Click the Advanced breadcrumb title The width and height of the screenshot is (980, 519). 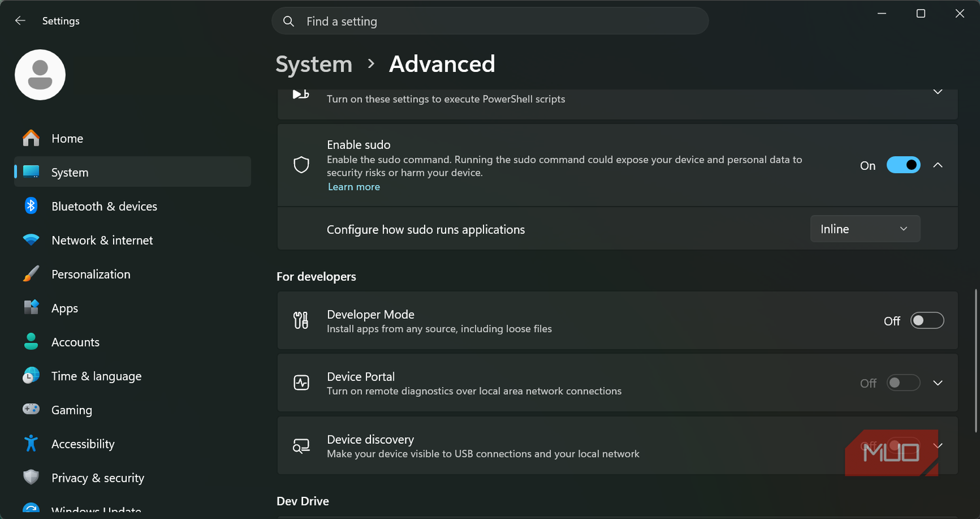coord(442,64)
